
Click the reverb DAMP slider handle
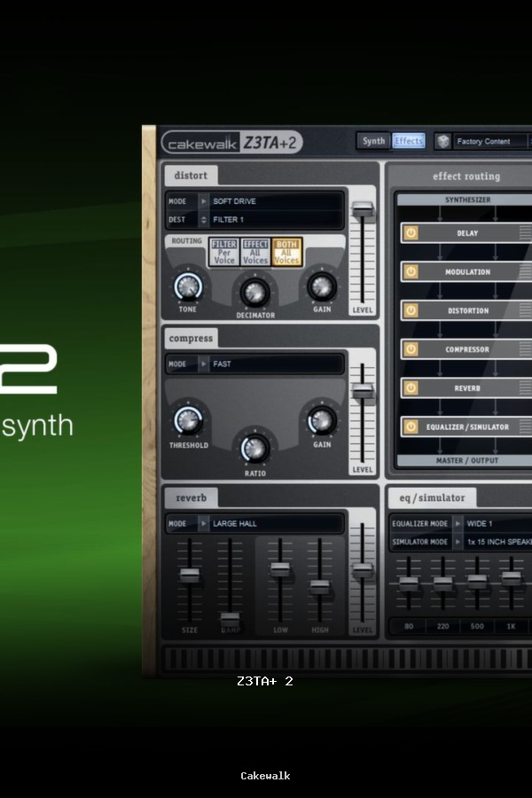point(230,620)
